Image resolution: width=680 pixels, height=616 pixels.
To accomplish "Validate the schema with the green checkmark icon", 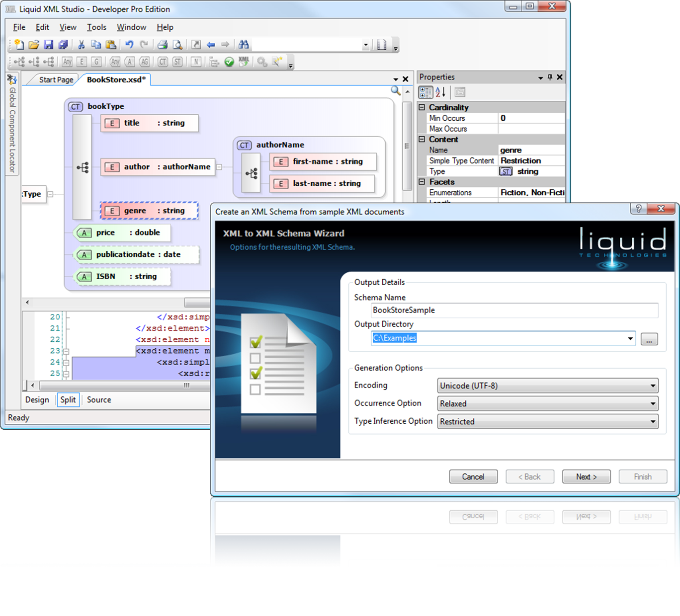I will point(229,62).
